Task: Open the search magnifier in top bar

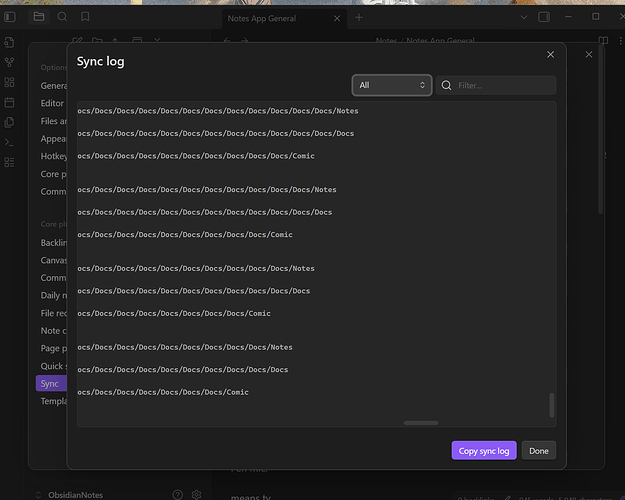Action: pos(62,17)
